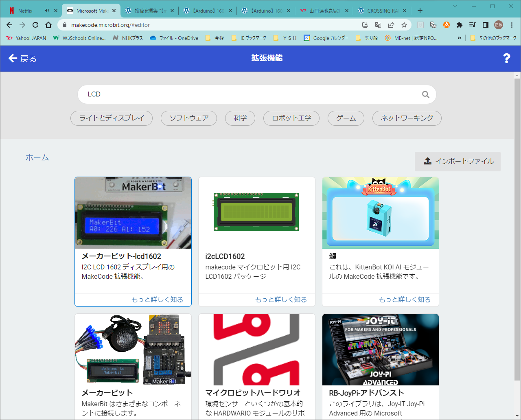Screen dimensions: 521x420
Task: Open the YSH bookmark folder
Action: (285, 38)
